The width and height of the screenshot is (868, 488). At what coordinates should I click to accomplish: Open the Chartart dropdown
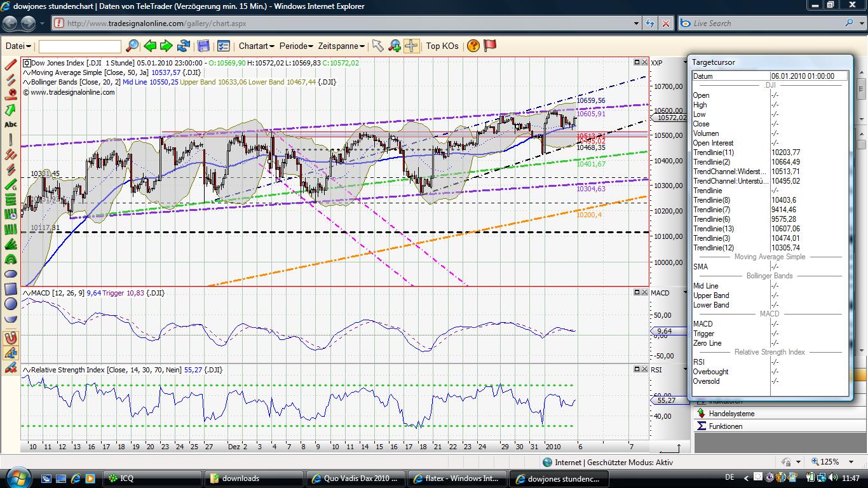click(x=257, y=46)
